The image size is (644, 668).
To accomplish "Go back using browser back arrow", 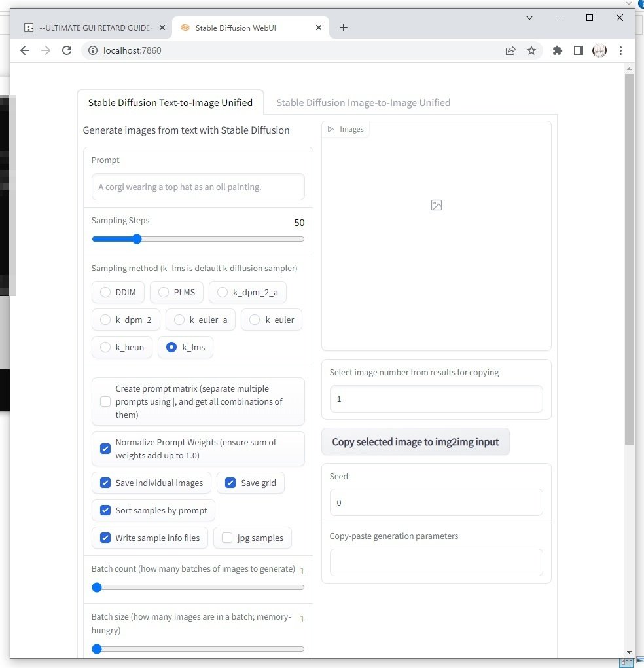I will click(x=25, y=50).
